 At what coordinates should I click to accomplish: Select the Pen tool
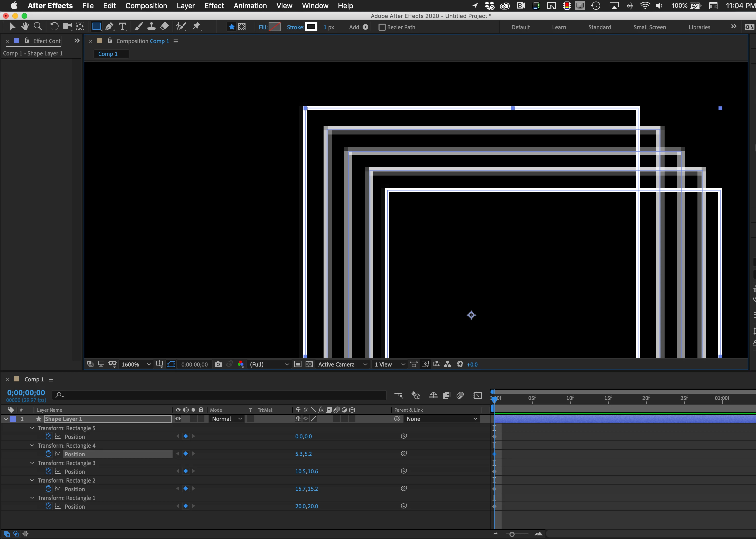(109, 26)
